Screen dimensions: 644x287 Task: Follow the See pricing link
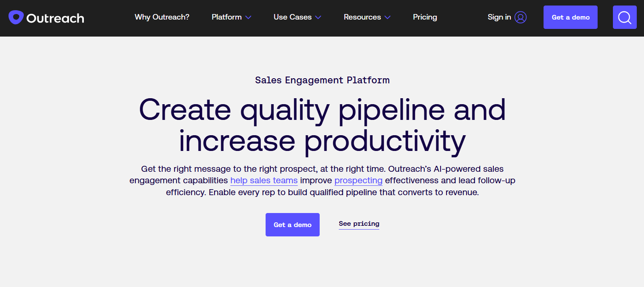(359, 224)
